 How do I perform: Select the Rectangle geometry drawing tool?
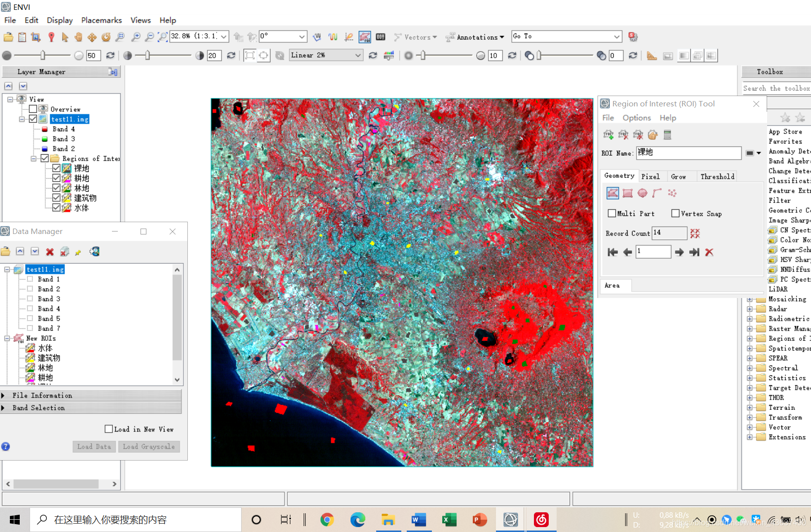pyautogui.click(x=628, y=193)
